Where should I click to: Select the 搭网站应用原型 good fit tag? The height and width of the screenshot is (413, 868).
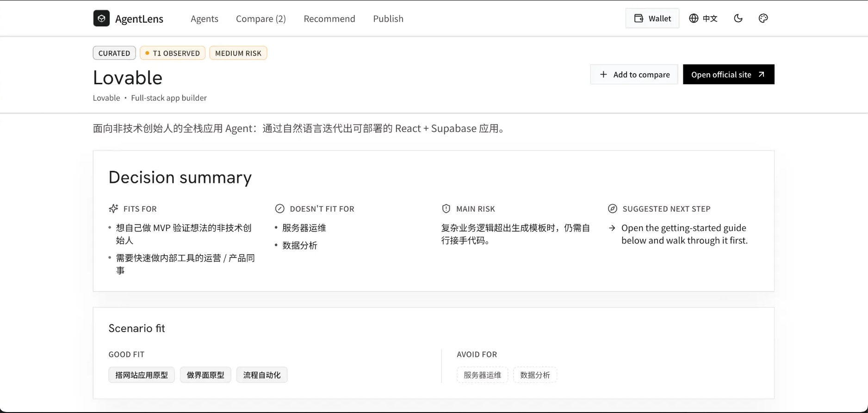pyautogui.click(x=142, y=375)
